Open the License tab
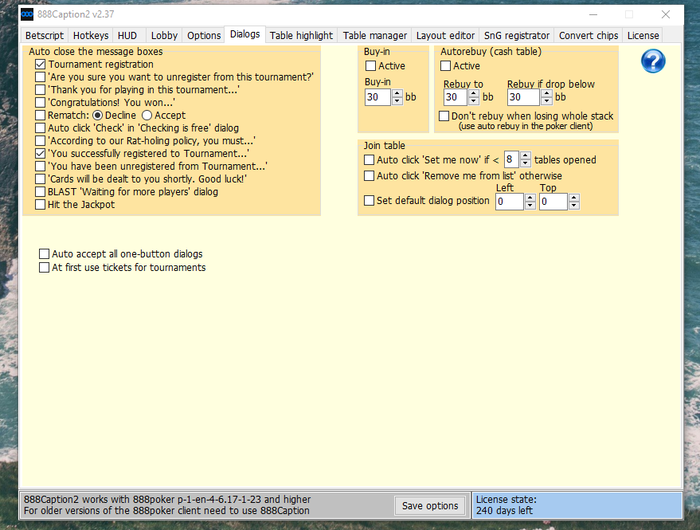 [643, 36]
